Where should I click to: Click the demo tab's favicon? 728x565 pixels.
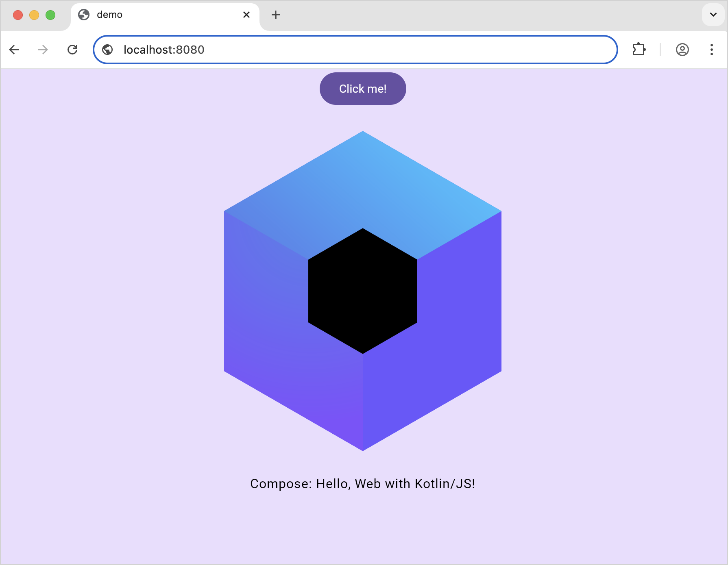pyautogui.click(x=84, y=15)
